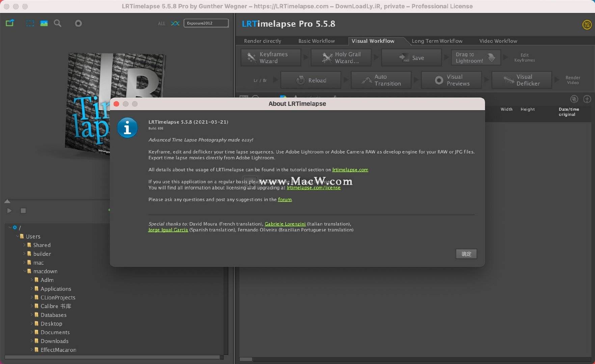The width and height of the screenshot is (595, 364).
Task: Switch to the Video Workflow tab
Action: 498,41
